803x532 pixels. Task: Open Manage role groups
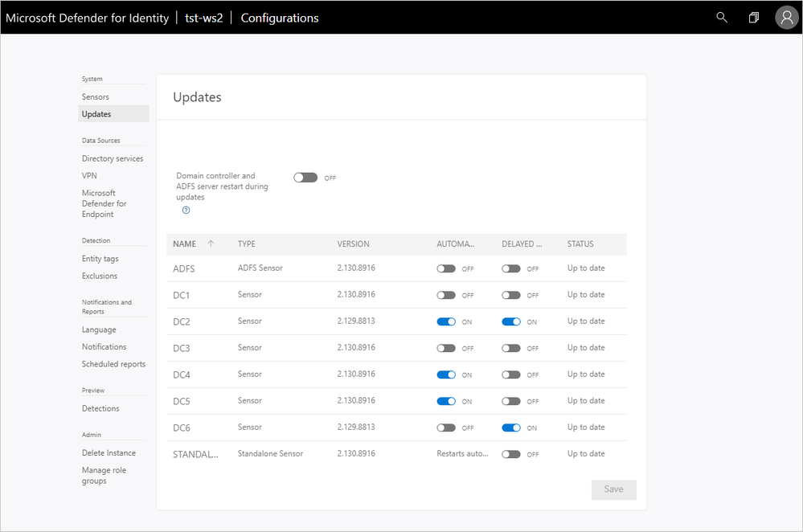104,475
